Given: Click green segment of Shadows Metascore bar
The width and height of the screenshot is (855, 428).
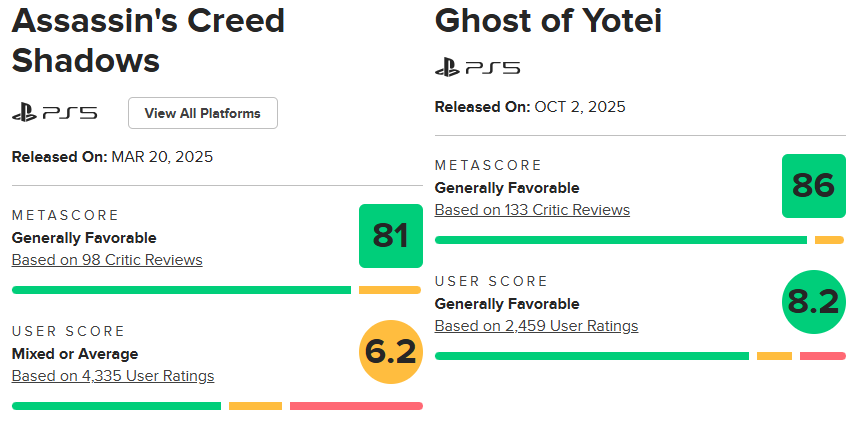Looking at the screenshot, I should pos(181,290).
